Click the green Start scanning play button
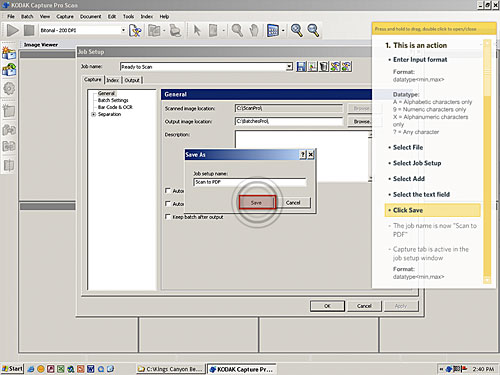This screenshot has width=500, height=375. click(x=13, y=30)
